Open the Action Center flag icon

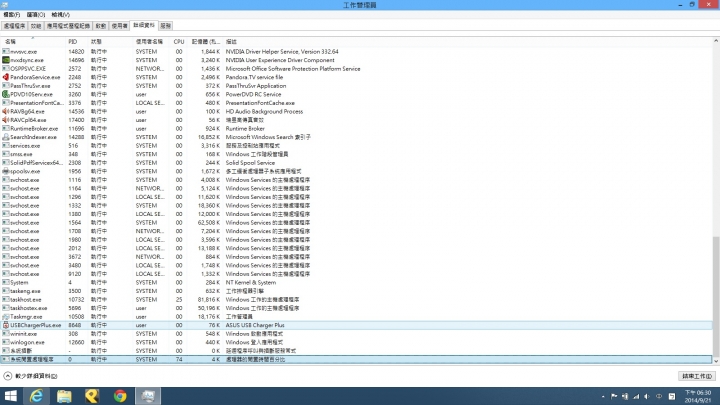pyautogui.click(x=614, y=396)
